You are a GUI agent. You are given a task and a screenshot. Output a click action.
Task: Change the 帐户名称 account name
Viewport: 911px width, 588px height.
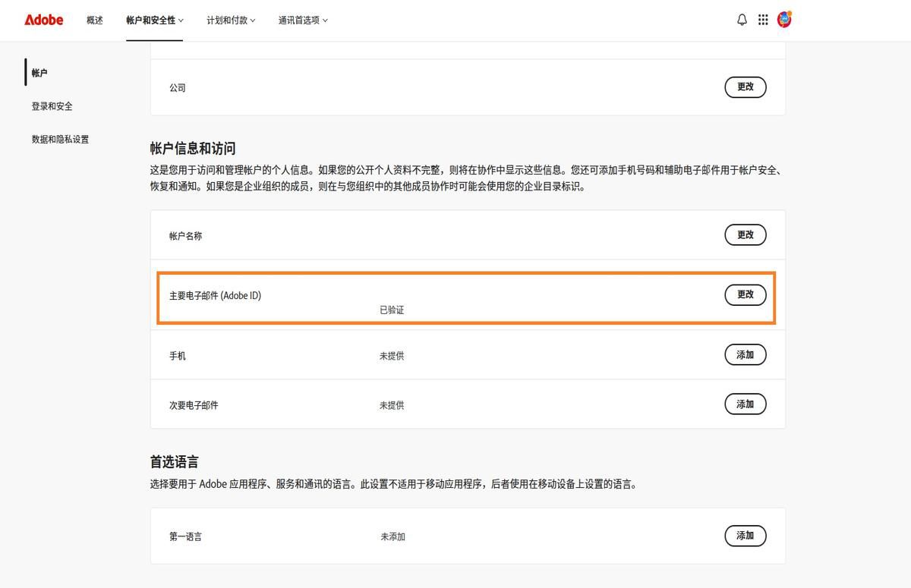tap(745, 234)
